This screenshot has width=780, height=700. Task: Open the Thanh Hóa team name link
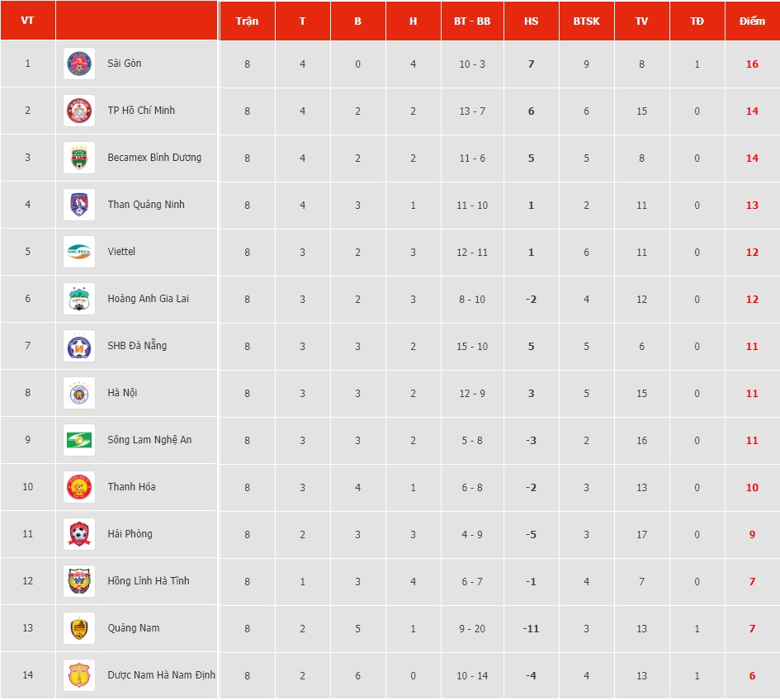tap(131, 487)
